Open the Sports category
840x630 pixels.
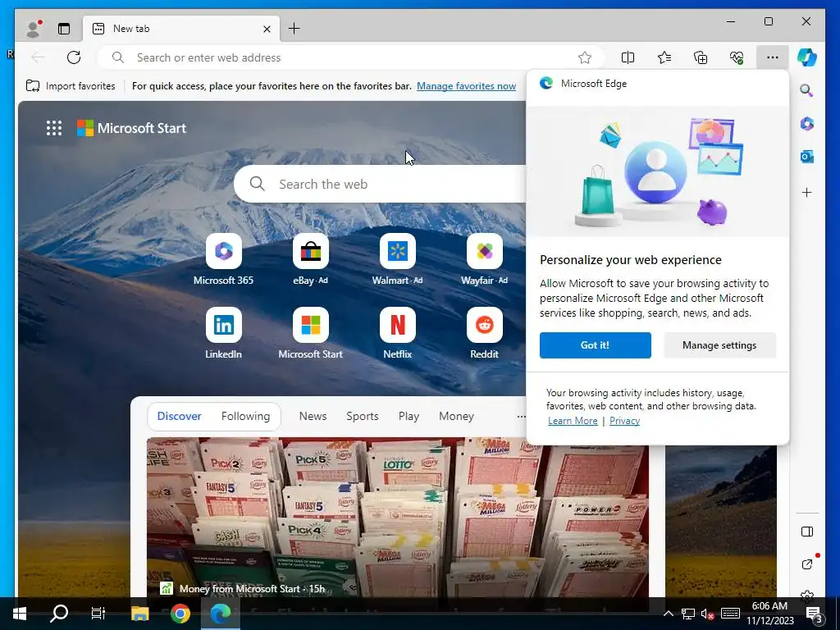pyautogui.click(x=362, y=416)
